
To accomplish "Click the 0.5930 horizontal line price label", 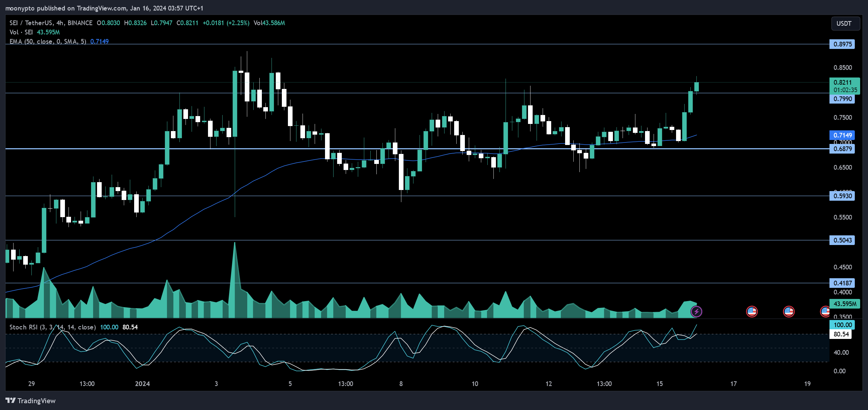I will tap(842, 196).
